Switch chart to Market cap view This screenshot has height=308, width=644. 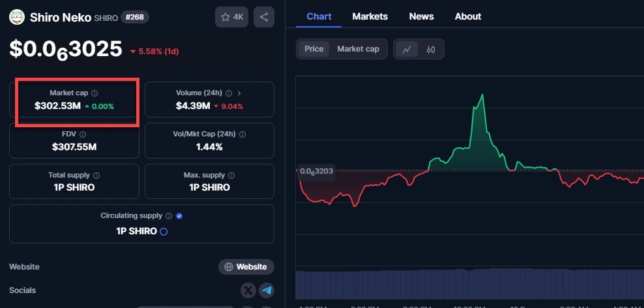(x=358, y=49)
